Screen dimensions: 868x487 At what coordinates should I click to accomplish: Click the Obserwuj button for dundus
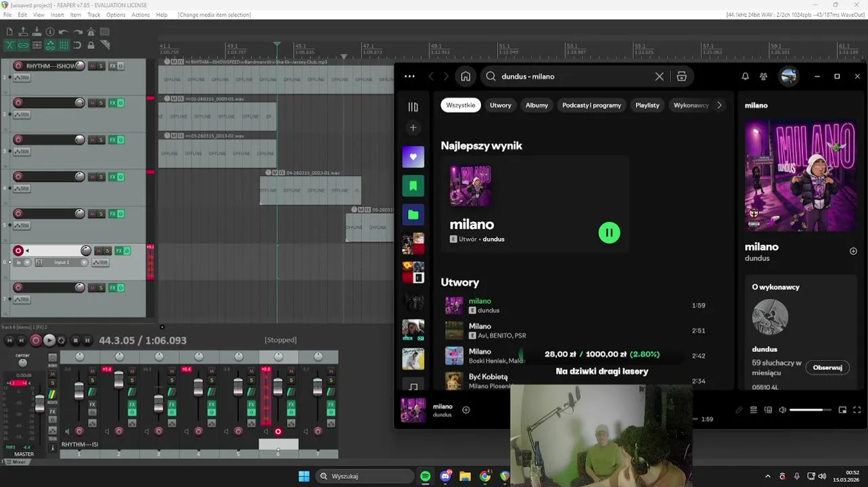click(x=827, y=367)
